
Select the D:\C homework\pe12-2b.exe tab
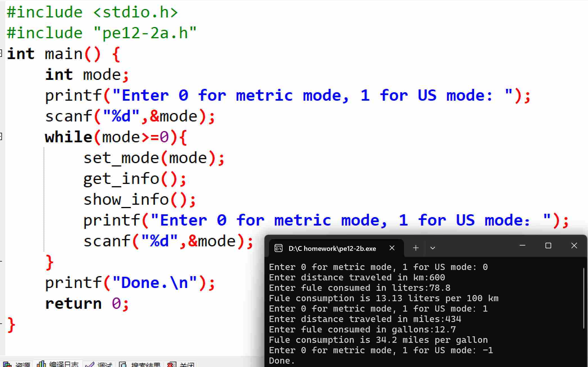(332, 248)
